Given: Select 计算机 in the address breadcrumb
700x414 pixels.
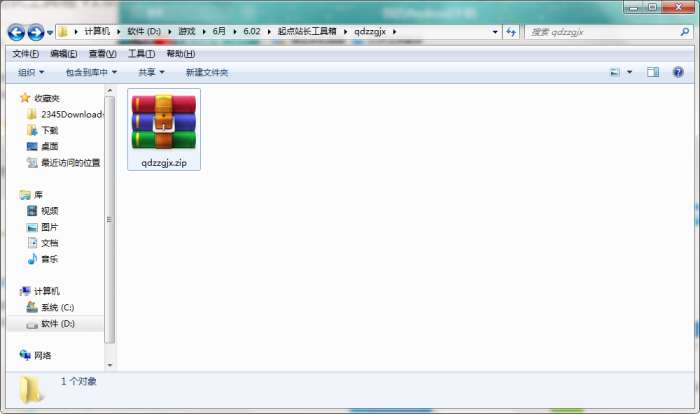Looking at the screenshot, I should pyautogui.click(x=97, y=31).
